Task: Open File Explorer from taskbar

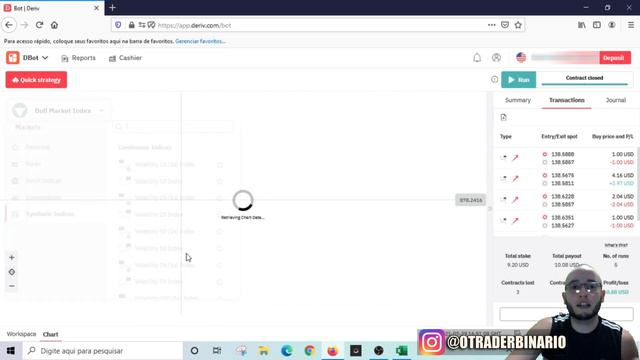Action: pos(264,351)
